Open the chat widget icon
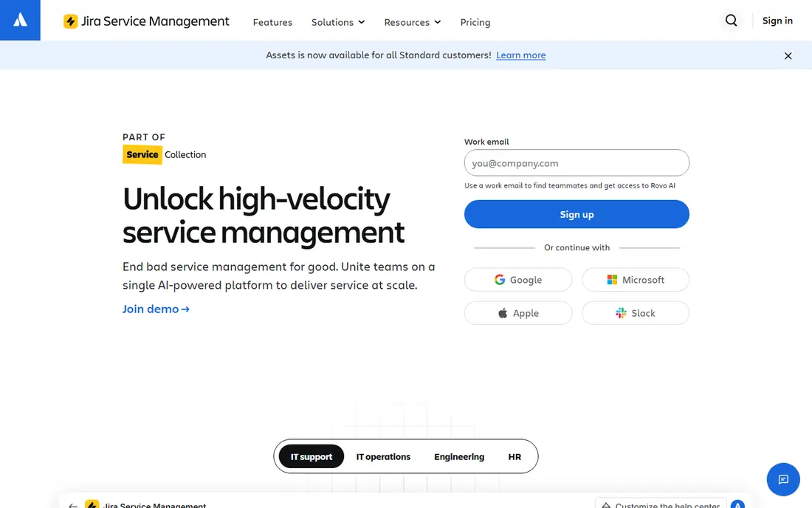Screen dimensions: 812x508 tap(783, 479)
